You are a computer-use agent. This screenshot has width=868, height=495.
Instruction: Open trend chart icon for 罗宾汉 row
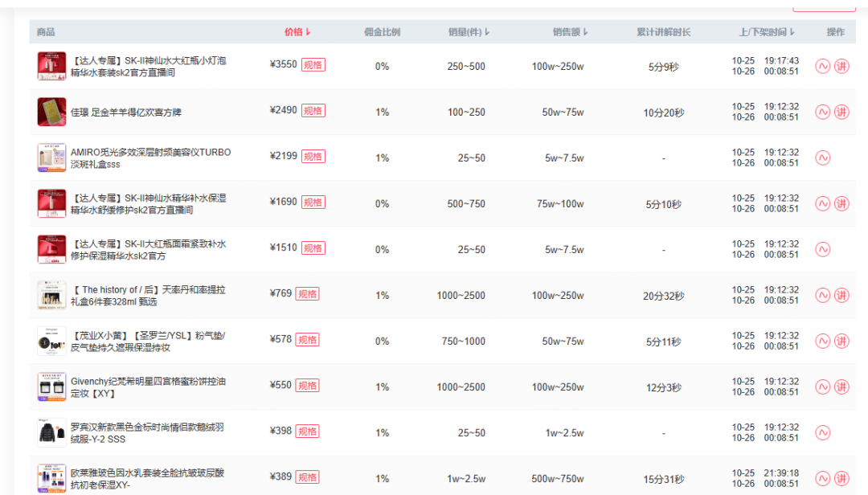(823, 433)
